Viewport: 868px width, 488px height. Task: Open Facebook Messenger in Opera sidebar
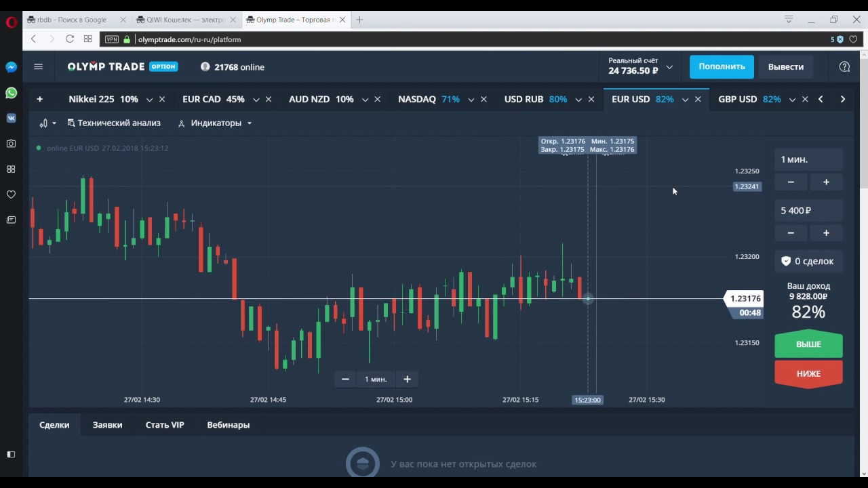click(x=11, y=67)
